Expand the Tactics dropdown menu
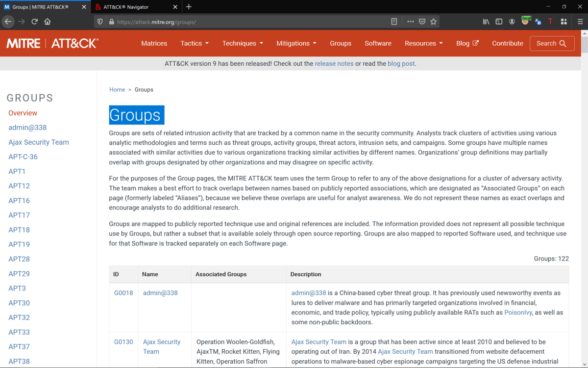This screenshot has width=588, height=368. coord(195,43)
